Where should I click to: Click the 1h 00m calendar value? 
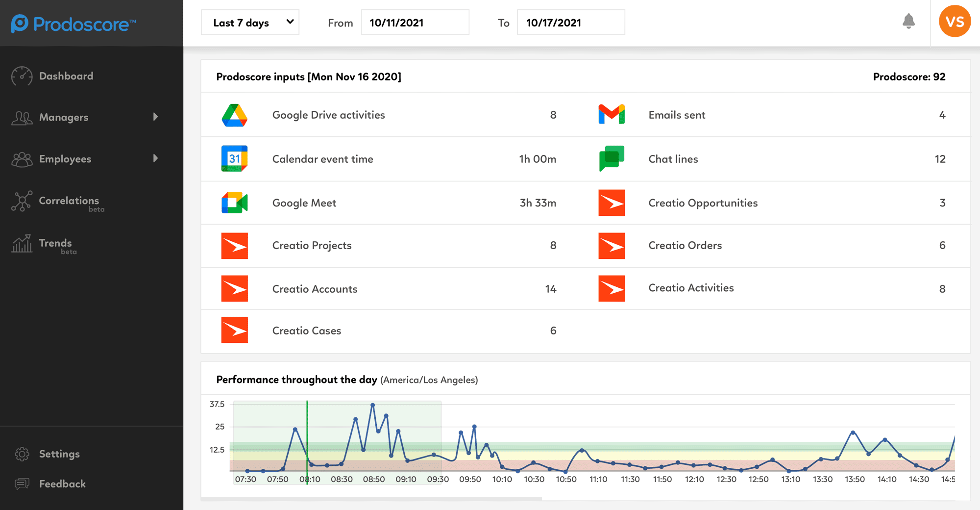click(x=538, y=159)
